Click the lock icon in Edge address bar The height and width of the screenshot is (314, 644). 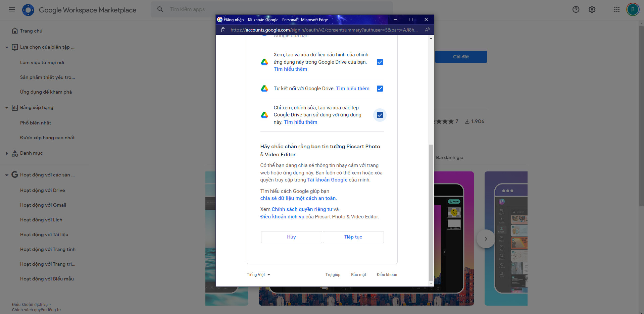pos(223,30)
